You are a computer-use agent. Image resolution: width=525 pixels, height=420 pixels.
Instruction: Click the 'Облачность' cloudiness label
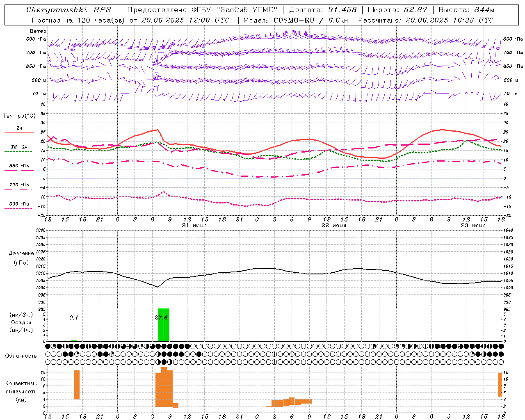[21, 356]
